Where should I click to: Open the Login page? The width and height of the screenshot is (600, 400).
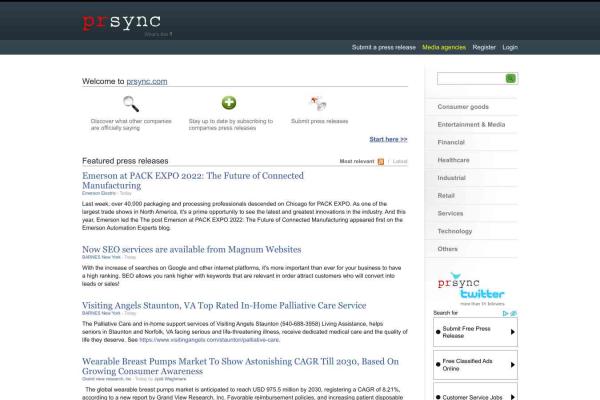point(510,47)
